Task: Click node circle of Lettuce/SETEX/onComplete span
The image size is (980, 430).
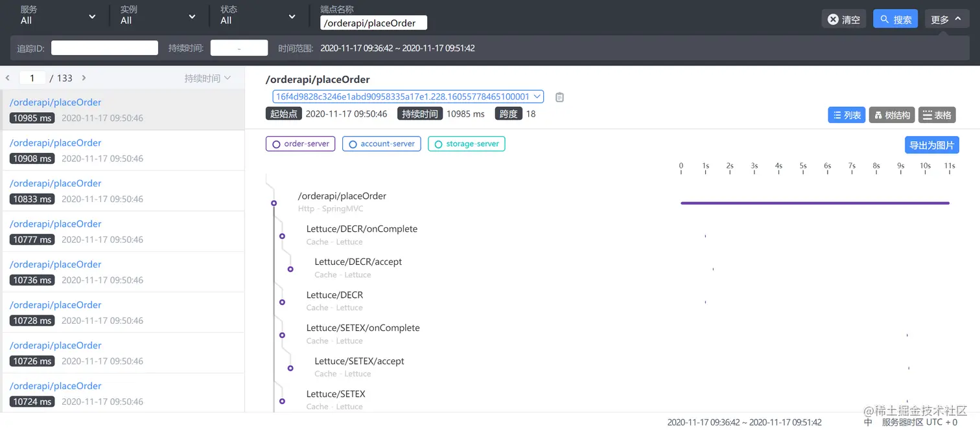Action: click(x=282, y=335)
